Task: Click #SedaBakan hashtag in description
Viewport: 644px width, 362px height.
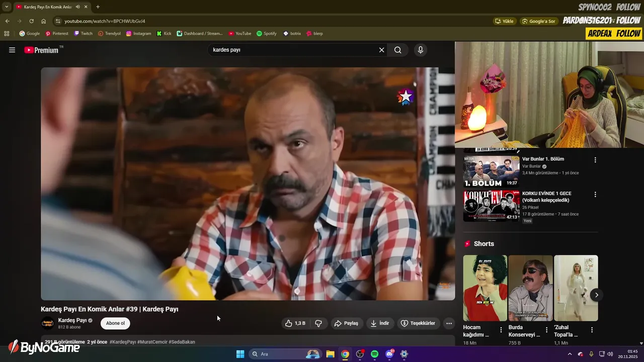Action: pyautogui.click(x=182, y=342)
